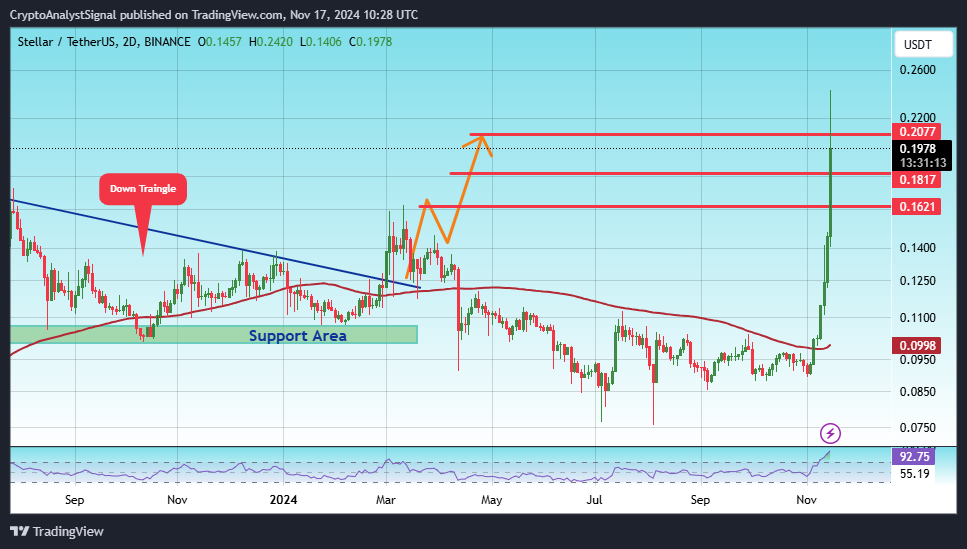Click the 92.75 RSI value label
Screen dimensions: 967x549
pyautogui.click(x=914, y=456)
